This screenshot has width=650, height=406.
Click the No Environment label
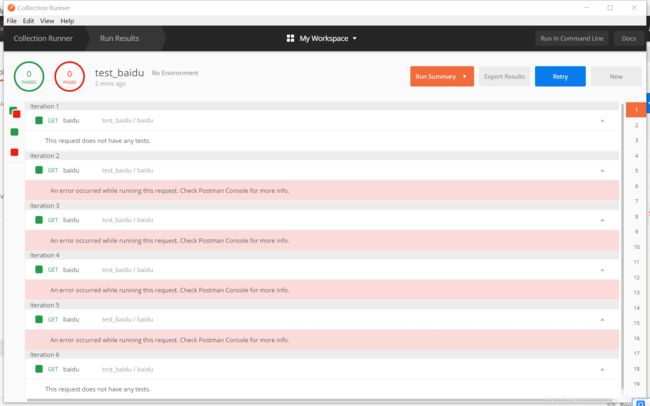point(175,73)
